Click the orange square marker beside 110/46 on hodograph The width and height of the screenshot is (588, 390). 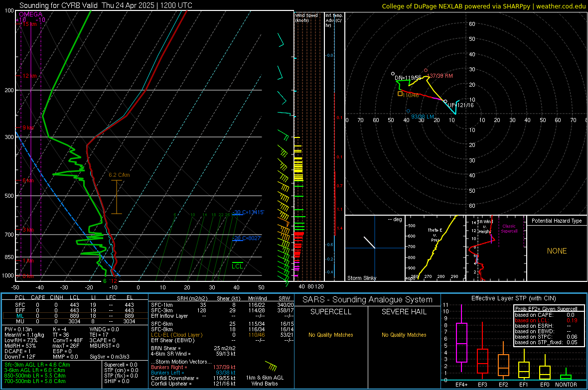(x=400, y=93)
